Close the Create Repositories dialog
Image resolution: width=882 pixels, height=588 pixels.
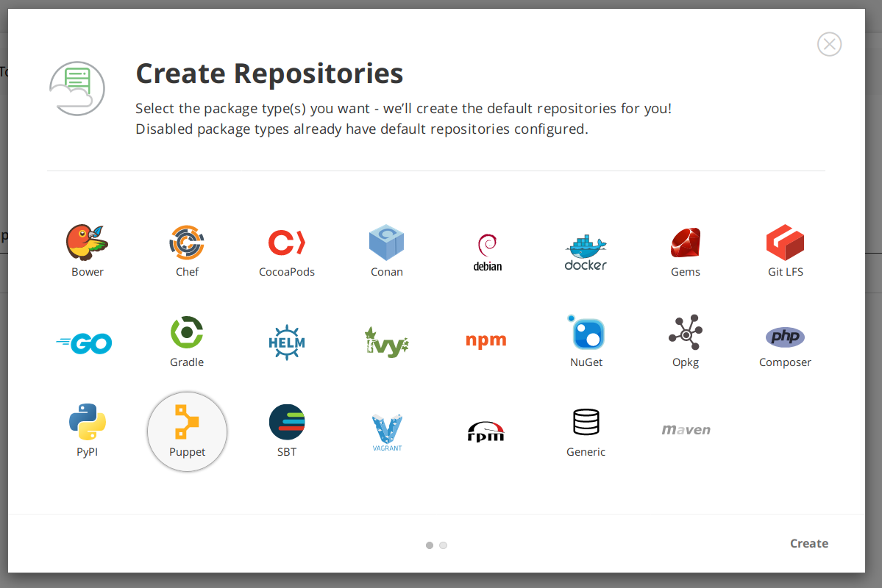[x=829, y=44]
